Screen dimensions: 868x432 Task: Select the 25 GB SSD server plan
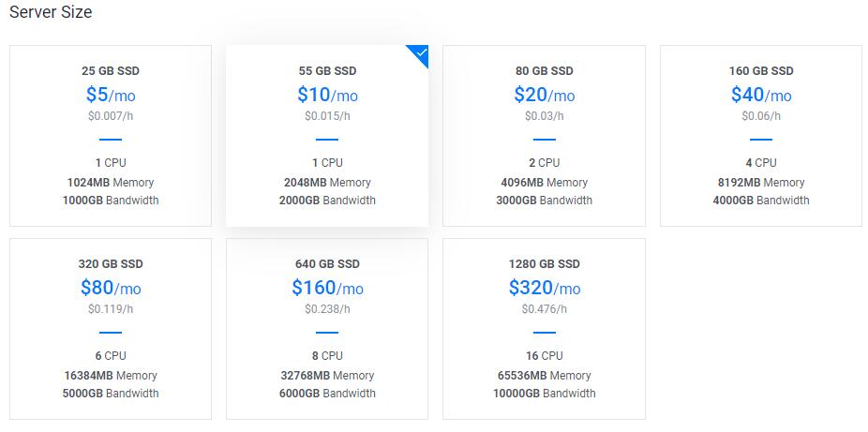(111, 136)
